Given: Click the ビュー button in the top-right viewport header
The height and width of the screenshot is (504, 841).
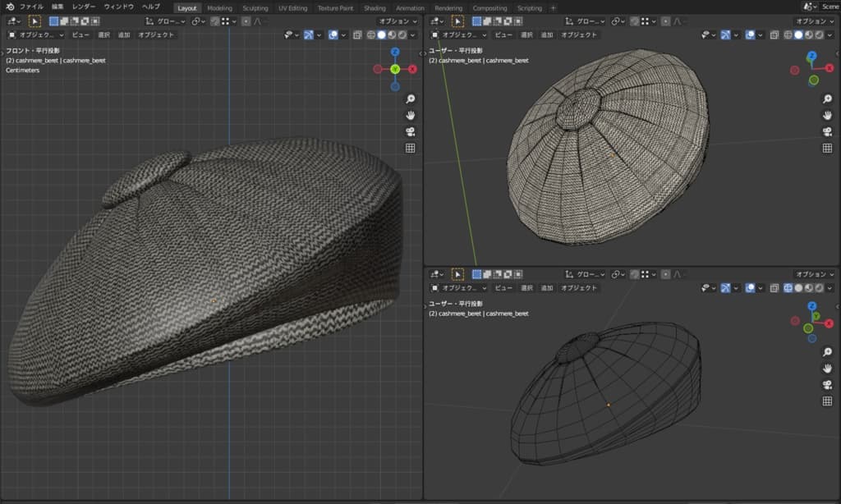Looking at the screenshot, I should click(503, 35).
